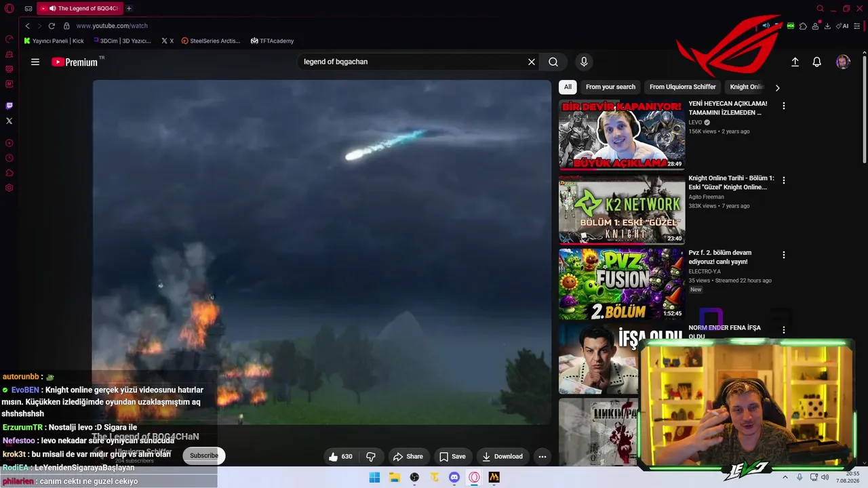Click the video player area
This screenshot has width=868, height=488.
(x=322, y=252)
